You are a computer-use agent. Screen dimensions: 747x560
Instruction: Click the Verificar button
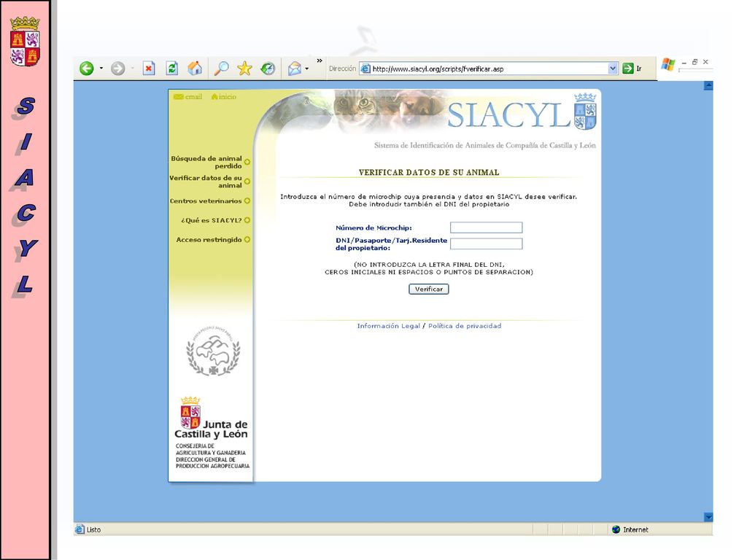[429, 289]
